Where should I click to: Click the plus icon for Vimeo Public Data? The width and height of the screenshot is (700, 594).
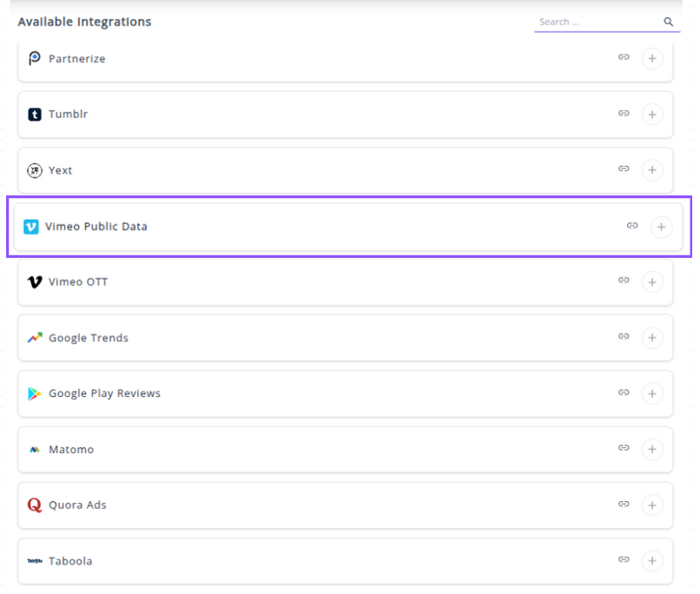pyautogui.click(x=661, y=227)
